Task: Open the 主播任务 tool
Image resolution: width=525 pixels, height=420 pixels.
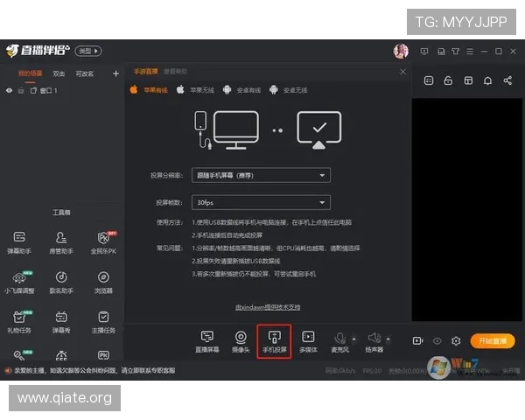Action: [103, 322]
